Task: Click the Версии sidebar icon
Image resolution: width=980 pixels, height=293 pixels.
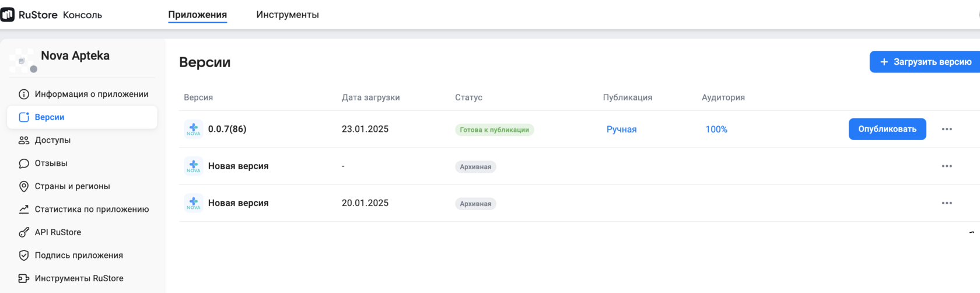Action: click(x=24, y=117)
